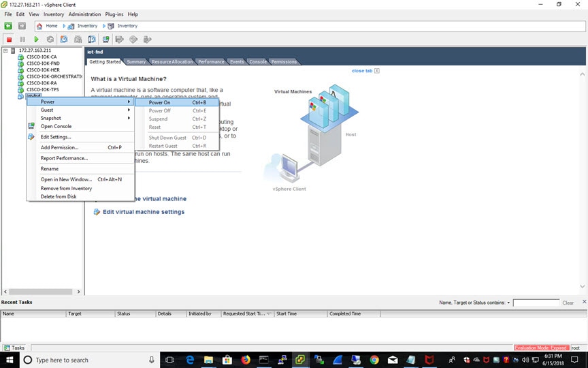
Task: Launch virtual machine console toolbar icon
Action: tap(105, 40)
